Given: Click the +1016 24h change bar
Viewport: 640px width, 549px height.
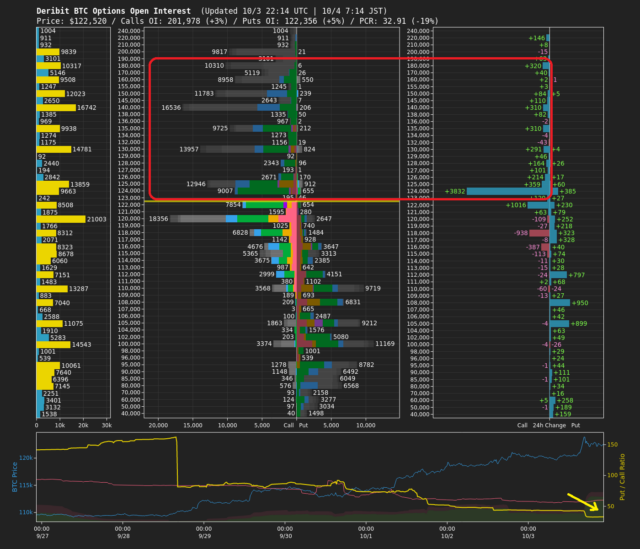Looking at the screenshot, I should [538, 204].
